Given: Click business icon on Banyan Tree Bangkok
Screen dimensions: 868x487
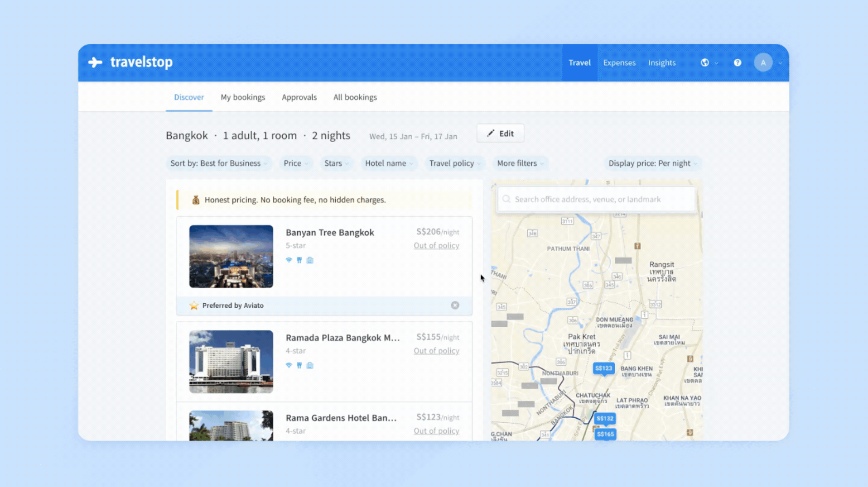Looking at the screenshot, I should coord(310,260).
